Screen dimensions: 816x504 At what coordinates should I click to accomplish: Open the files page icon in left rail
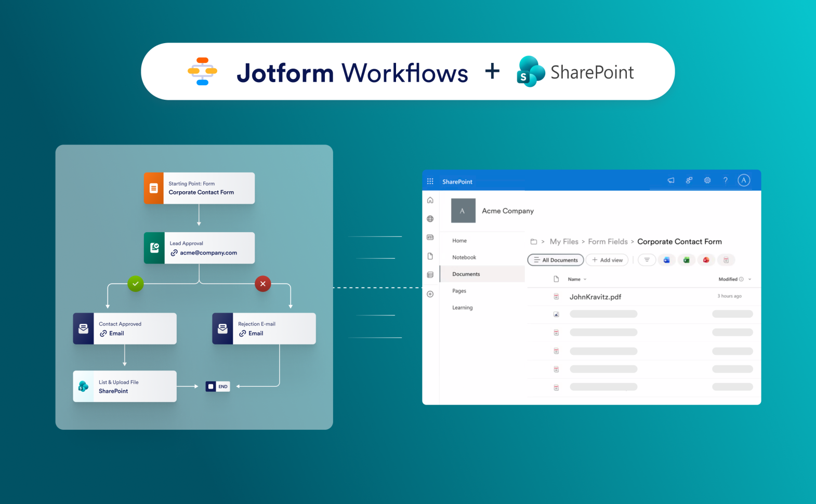(430, 256)
